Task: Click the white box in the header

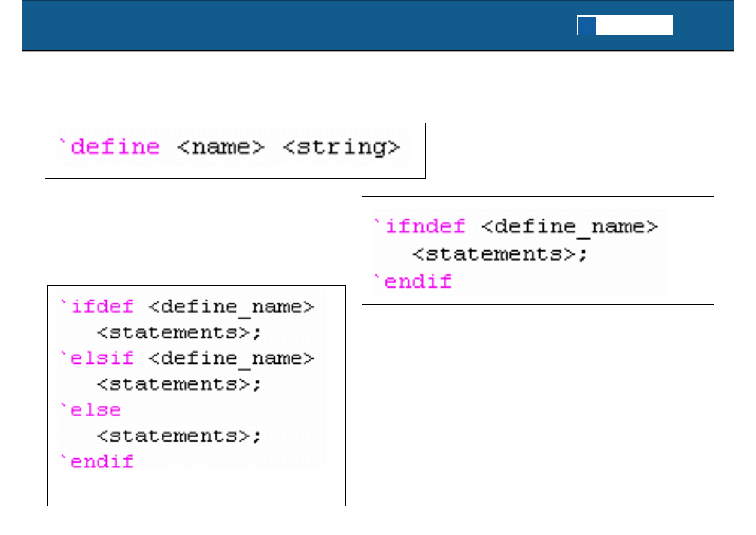Action: (x=634, y=26)
